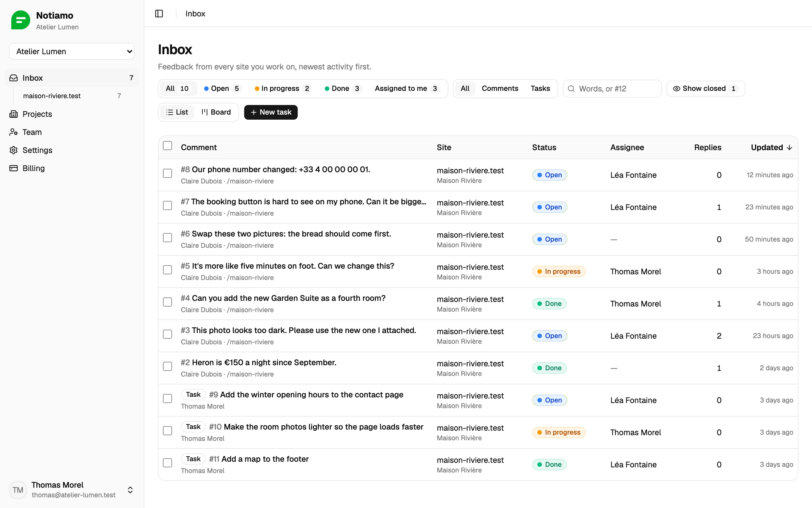Check the row #9 winter hours checkbox
Viewport: 812px width, 508px height.
click(167, 399)
